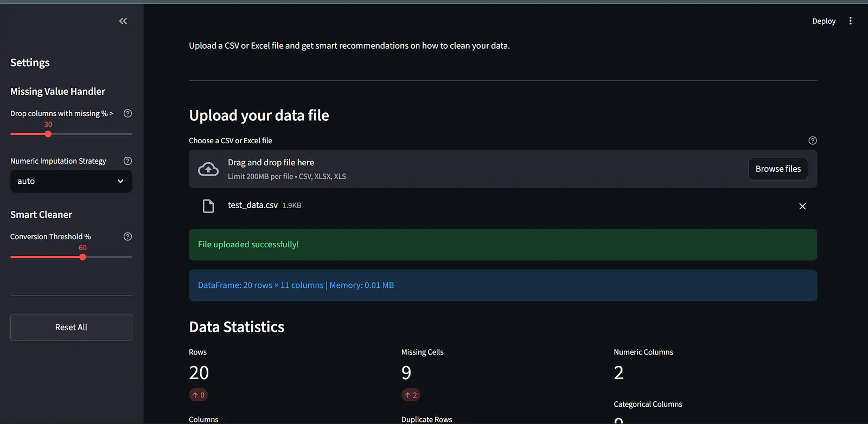This screenshot has width=868, height=424.
Task: Click the Deploy button
Action: 824,21
